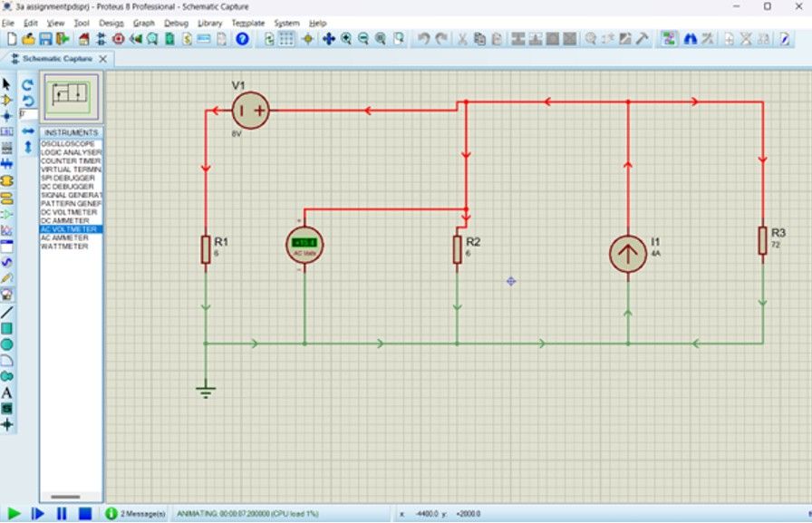The width and height of the screenshot is (812, 523).
Task: Save the project with floppy disk icon
Action: pos(45,39)
